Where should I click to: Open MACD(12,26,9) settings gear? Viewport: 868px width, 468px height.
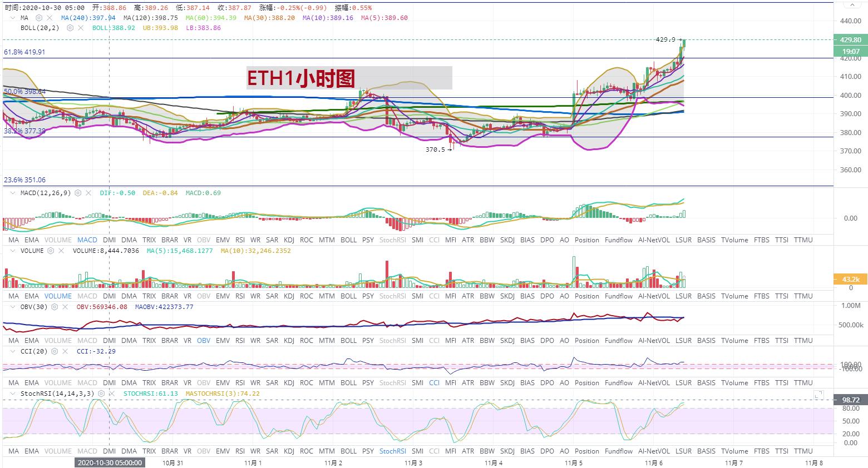pyautogui.click(x=78, y=193)
